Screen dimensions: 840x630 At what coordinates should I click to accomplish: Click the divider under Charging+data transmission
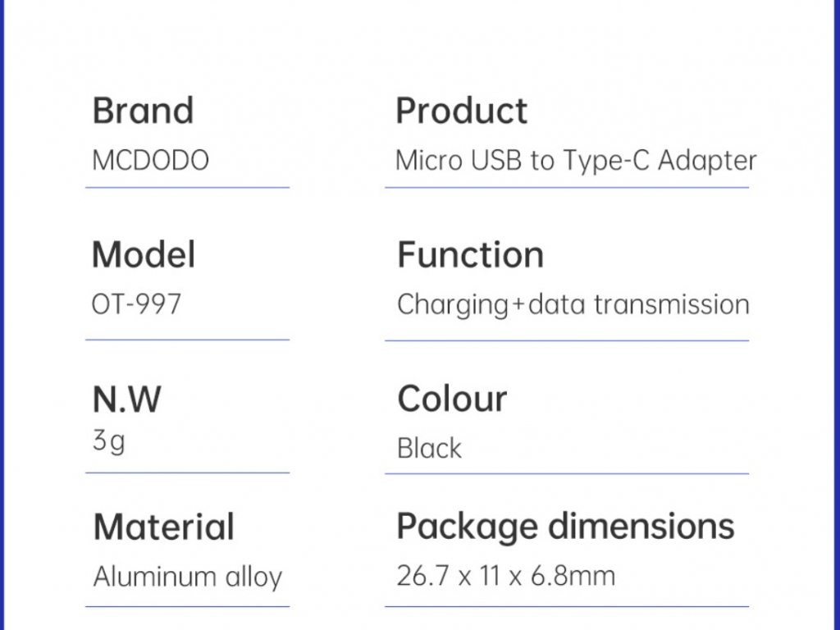[567, 340]
